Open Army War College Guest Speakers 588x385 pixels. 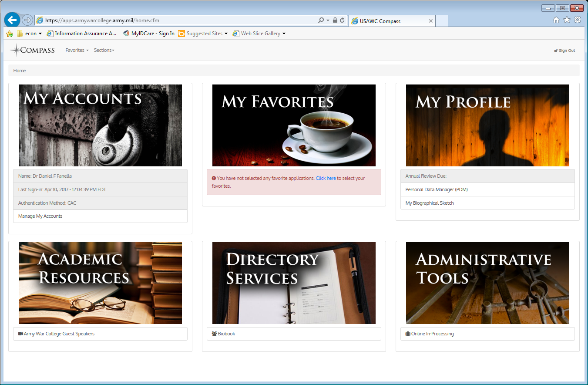pos(100,334)
